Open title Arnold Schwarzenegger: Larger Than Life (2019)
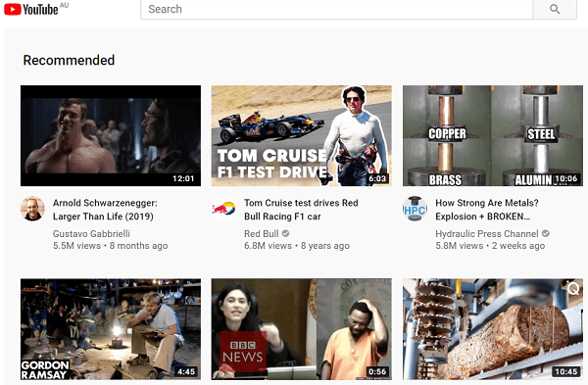 point(105,210)
